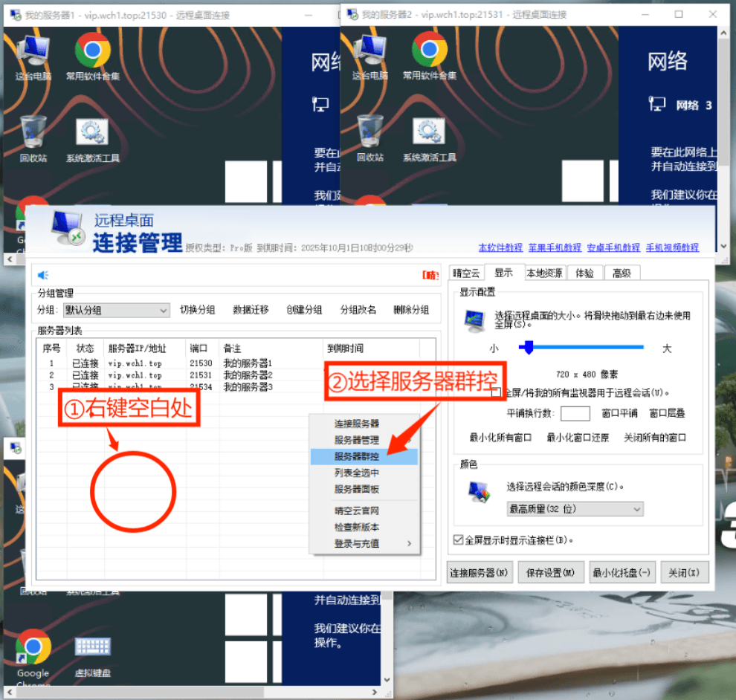This screenshot has height=700, width=736.
Task: Open 常用软件合集 Chrome icon in 我的服务器2 window
Action: pyautogui.click(x=429, y=53)
